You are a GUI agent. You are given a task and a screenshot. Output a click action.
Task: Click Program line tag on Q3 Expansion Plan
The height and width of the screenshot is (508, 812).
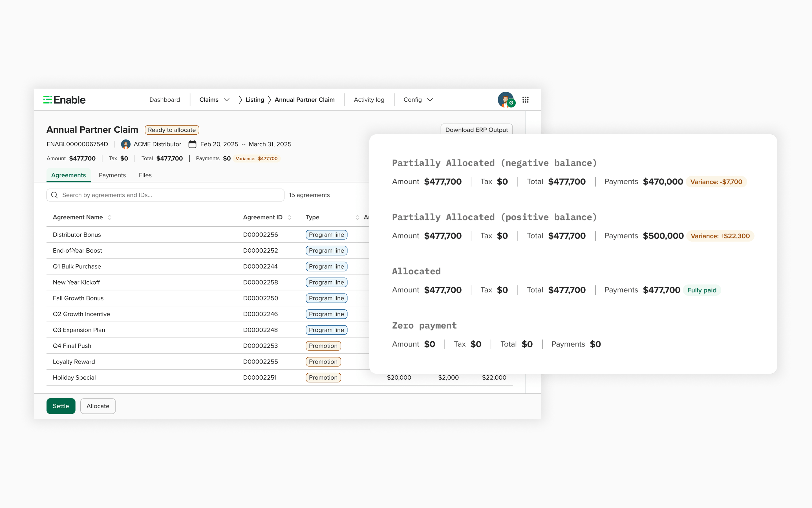326,330
